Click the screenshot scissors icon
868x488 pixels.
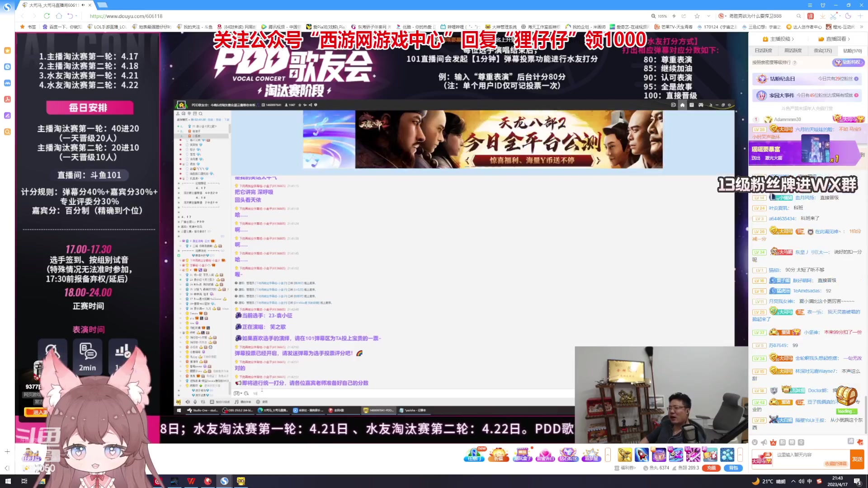tap(833, 16)
